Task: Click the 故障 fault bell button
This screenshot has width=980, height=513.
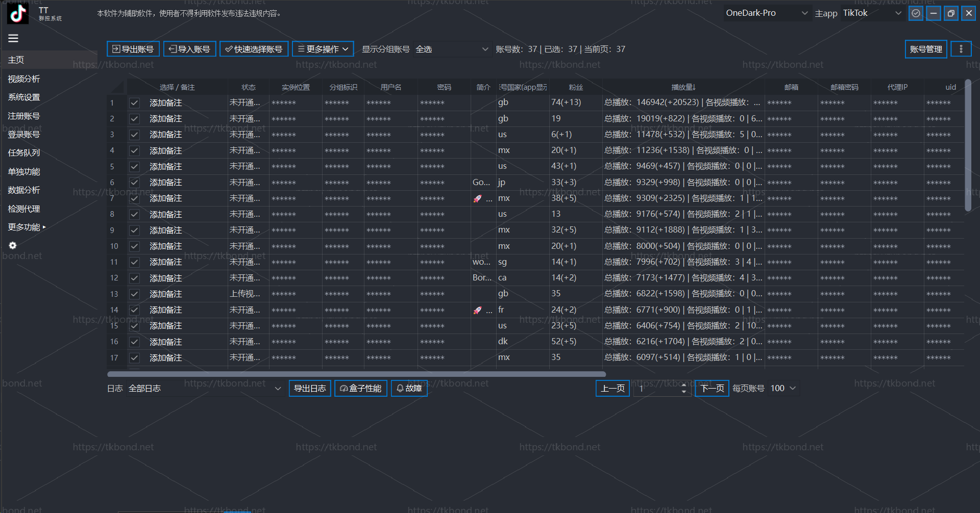Action: click(409, 389)
